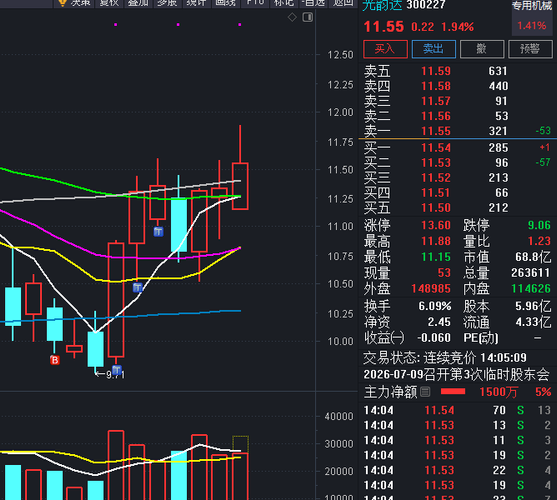Click the 撤 cancel order button
Image resolution: width=557 pixels, height=500 pixels.
(482, 49)
